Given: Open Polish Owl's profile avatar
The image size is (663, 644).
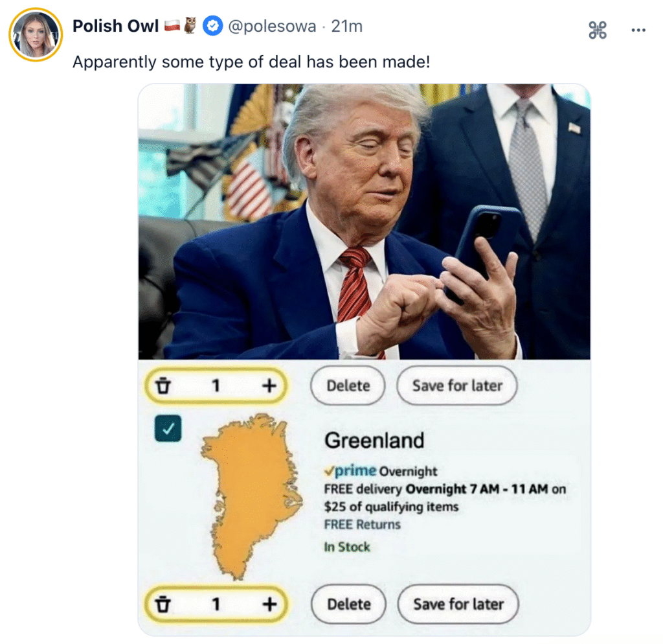Looking at the screenshot, I should 36,35.
